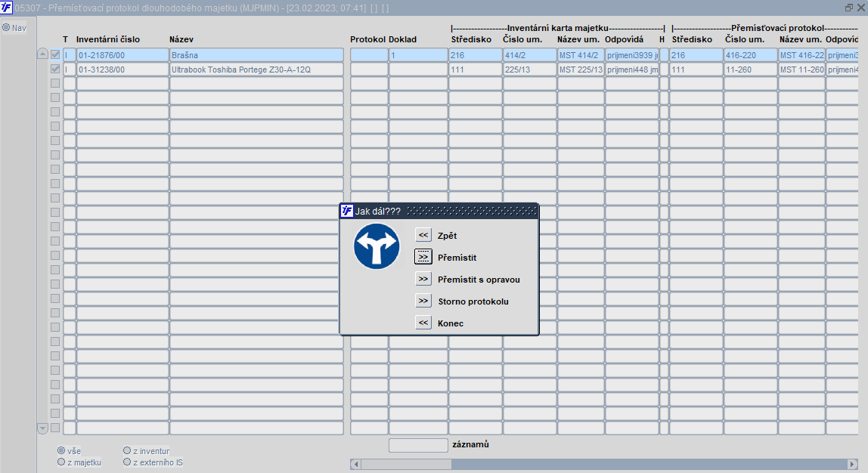Click Odpovídá cell prijmeni448
This screenshot has width=868, height=473.
(632, 70)
